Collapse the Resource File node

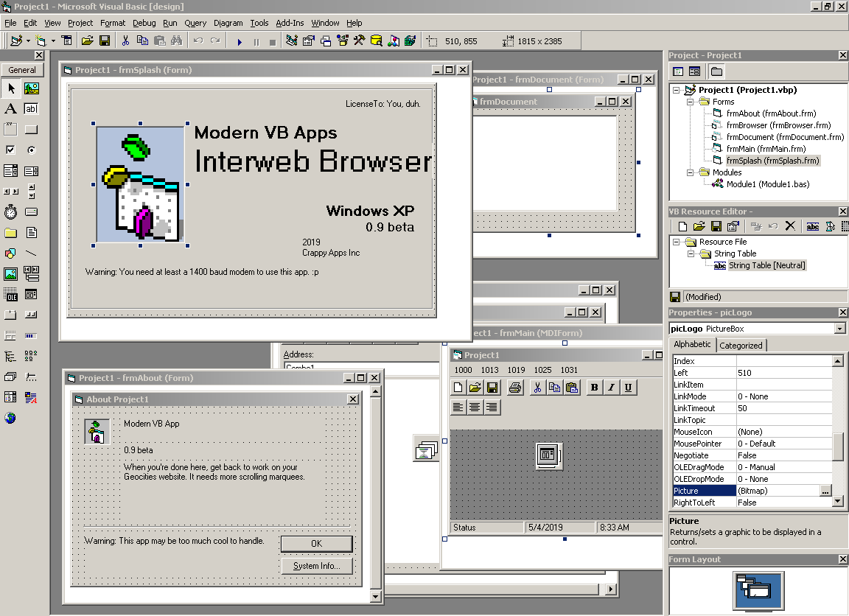pyautogui.click(x=677, y=242)
